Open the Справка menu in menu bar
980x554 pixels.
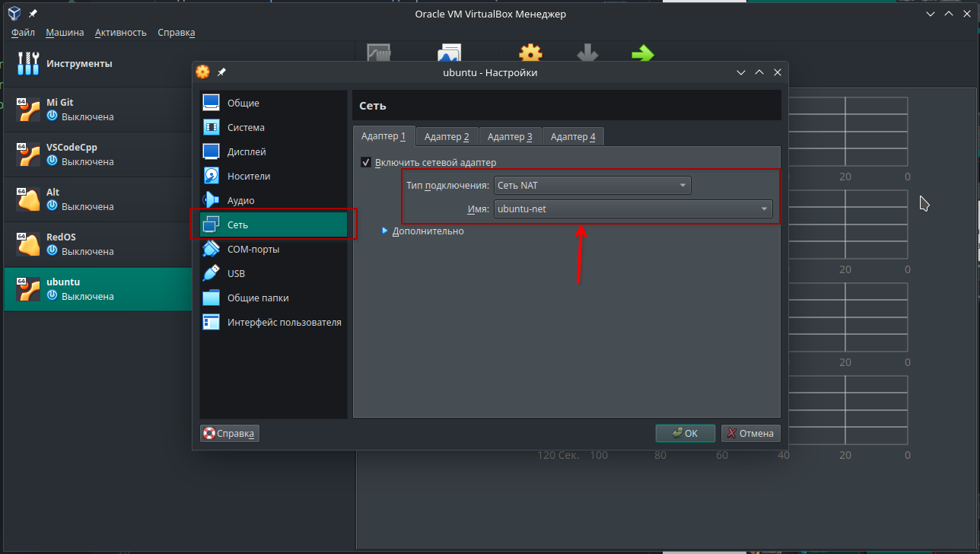click(177, 33)
